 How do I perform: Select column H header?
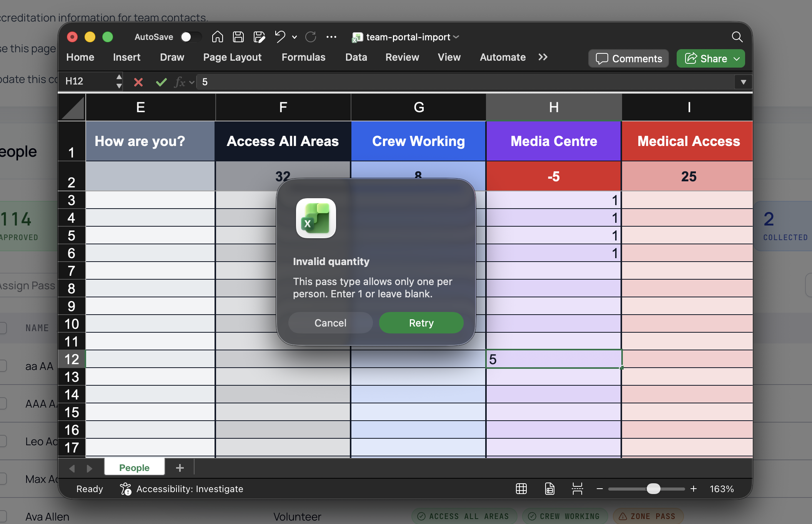(554, 108)
